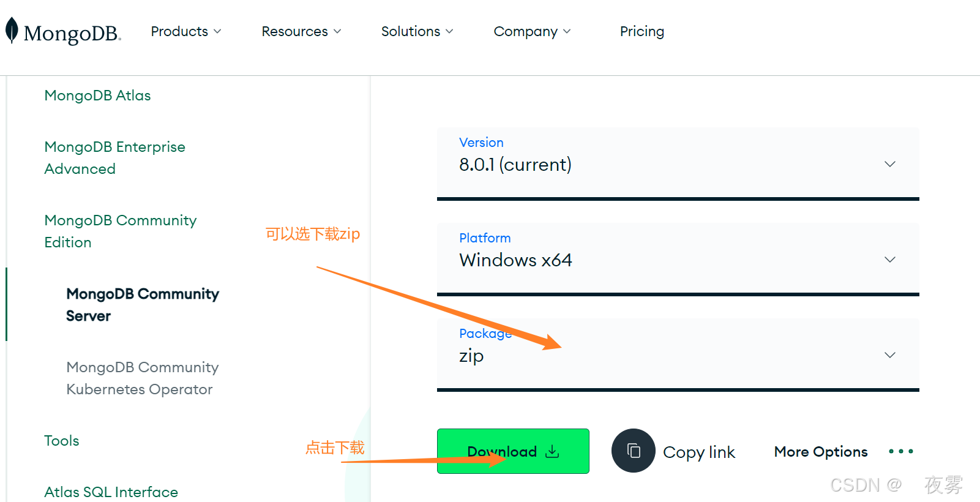Click the download arrow icon on Download button

click(x=552, y=451)
